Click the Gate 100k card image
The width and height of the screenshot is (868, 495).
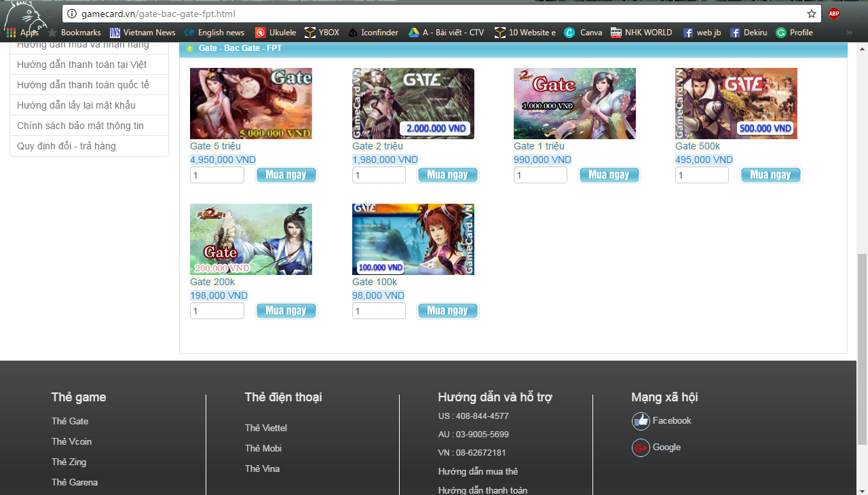pyautogui.click(x=413, y=239)
